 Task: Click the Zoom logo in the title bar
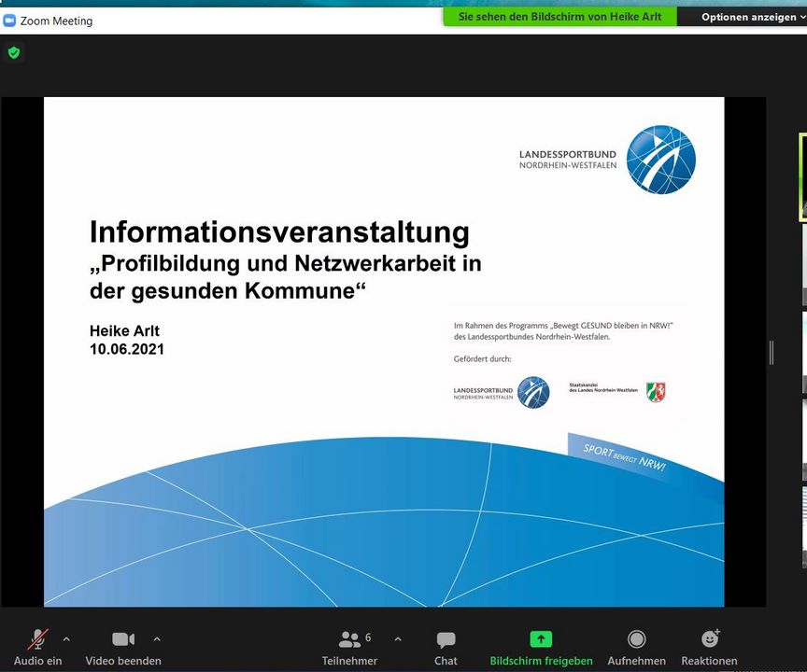click(x=9, y=21)
